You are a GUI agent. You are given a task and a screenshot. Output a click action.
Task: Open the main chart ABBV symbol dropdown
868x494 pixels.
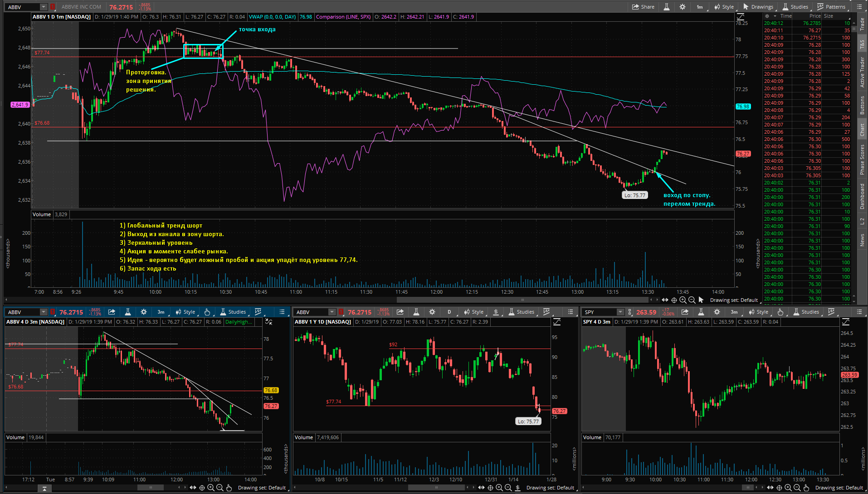tap(43, 7)
